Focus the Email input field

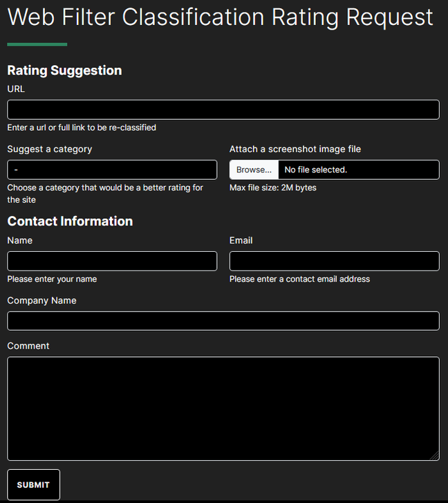click(334, 261)
